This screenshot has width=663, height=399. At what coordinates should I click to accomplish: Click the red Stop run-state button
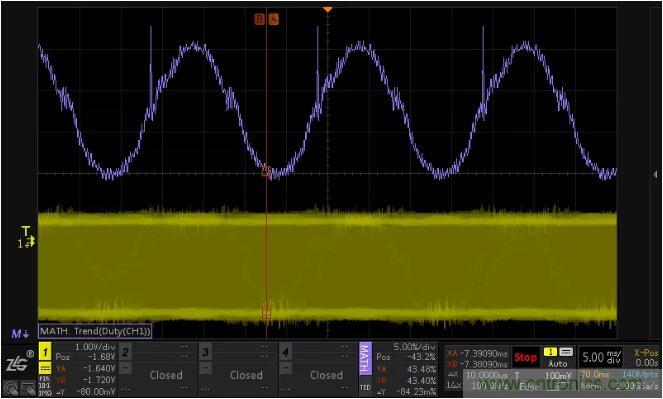tap(526, 358)
